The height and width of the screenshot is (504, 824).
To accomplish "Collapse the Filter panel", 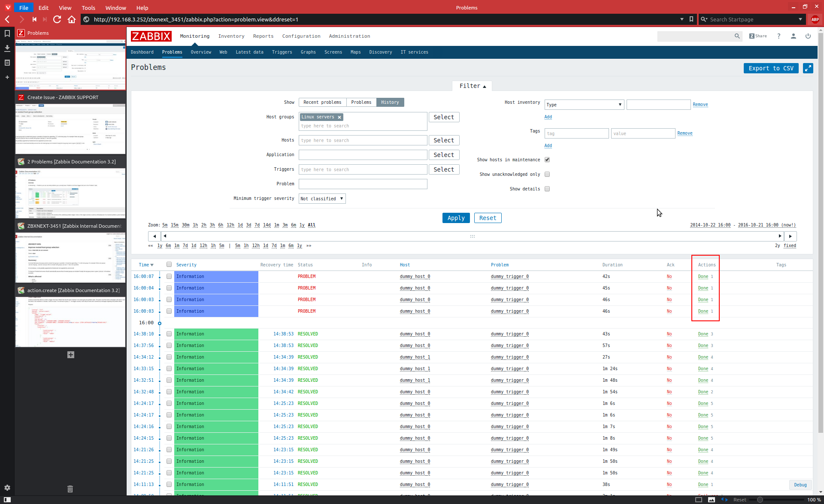I will [x=473, y=86].
